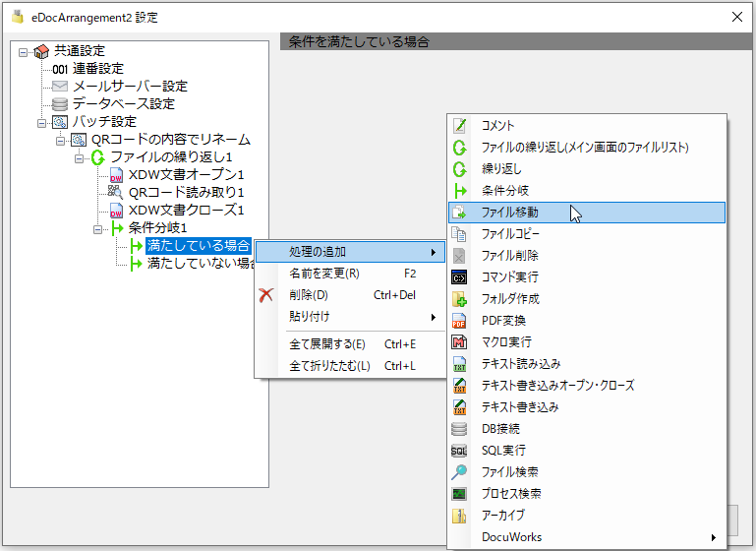Collapse the バッチ設定 tree node
The image size is (756, 551).
pyautogui.click(x=42, y=123)
